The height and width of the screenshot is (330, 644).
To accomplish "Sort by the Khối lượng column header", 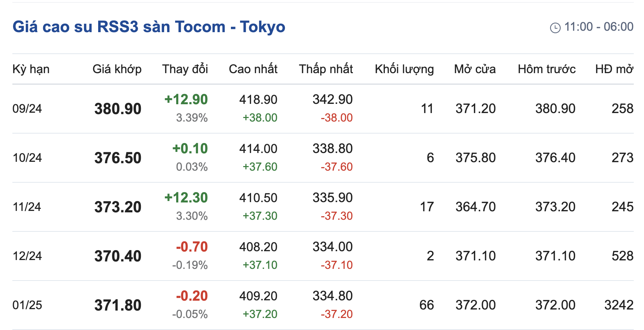I will [404, 69].
